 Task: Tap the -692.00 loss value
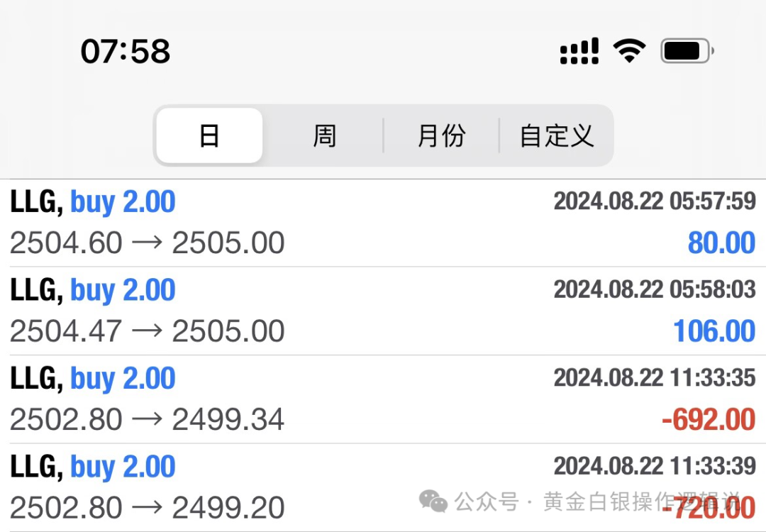click(708, 420)
